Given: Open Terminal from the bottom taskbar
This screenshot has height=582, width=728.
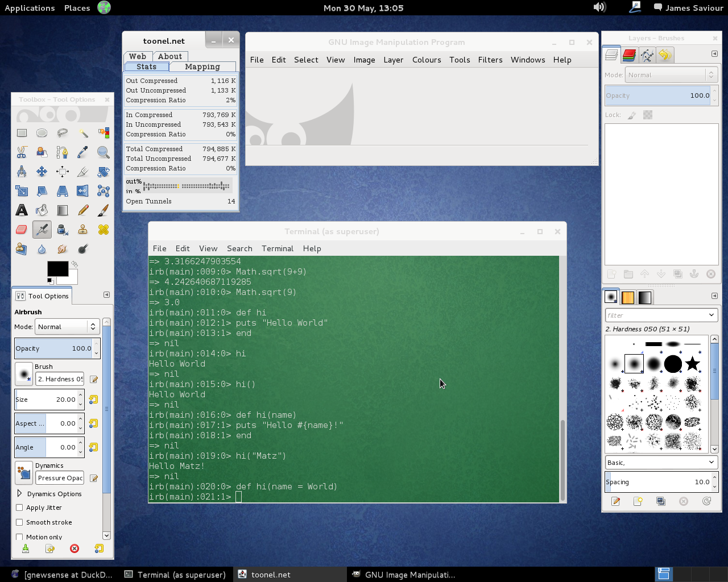Looking at the screenshot, I should pyautogui.click(x=175, y=575).
